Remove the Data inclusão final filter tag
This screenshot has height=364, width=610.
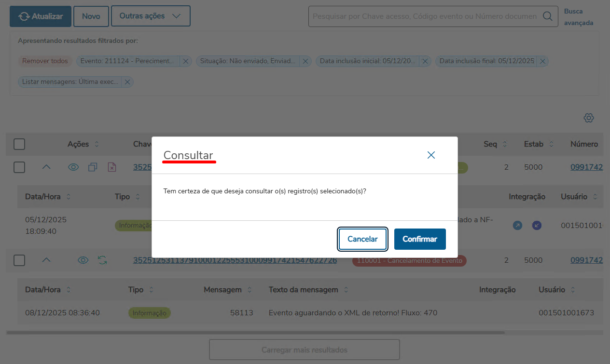[x=542, y=61]
